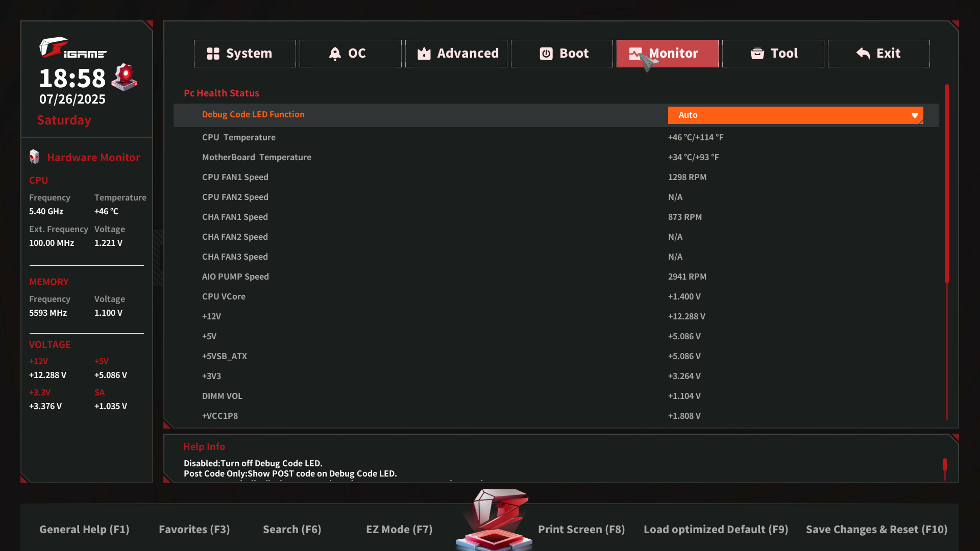Viewport: 980px width, 551px height.
Task: Click the red gear icon beside the clock
Action: (125, 77)
